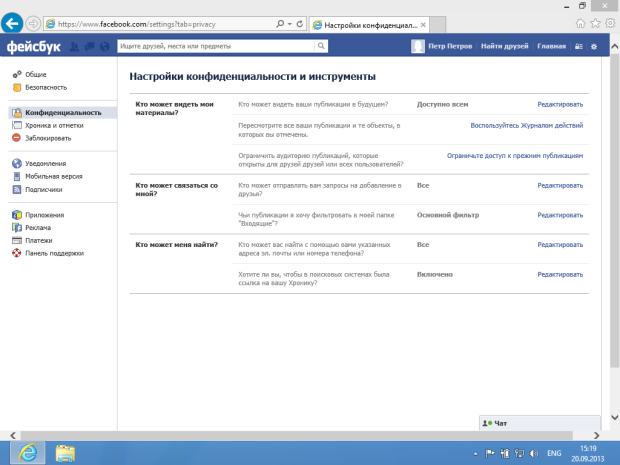Open the friend requests icon

pos(74,46)
